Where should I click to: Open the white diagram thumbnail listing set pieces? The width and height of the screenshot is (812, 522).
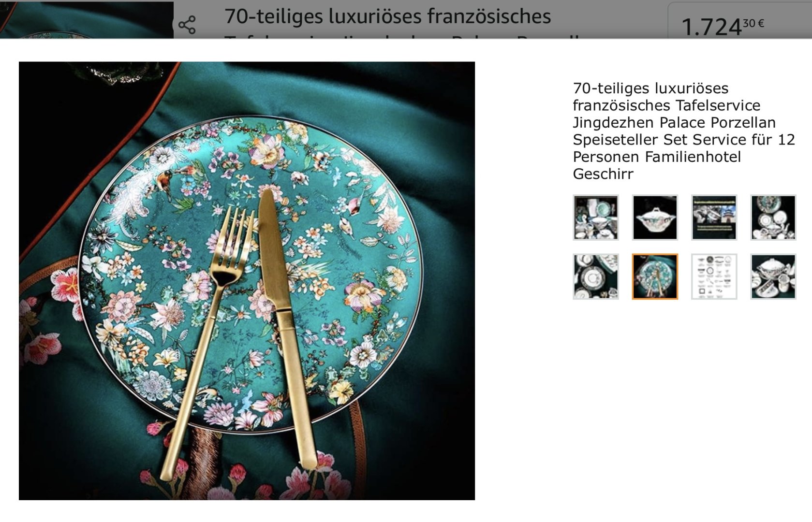[714, 276]
